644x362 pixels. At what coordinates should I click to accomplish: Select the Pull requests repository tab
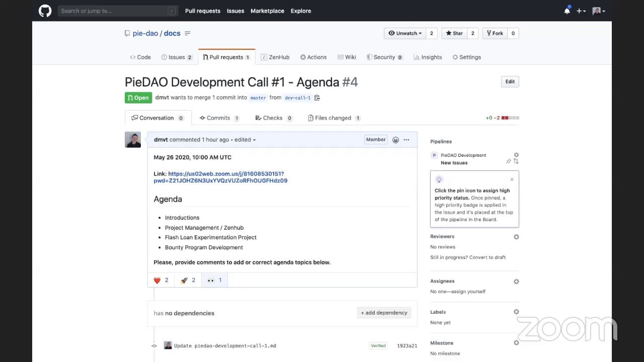point(226,57)
